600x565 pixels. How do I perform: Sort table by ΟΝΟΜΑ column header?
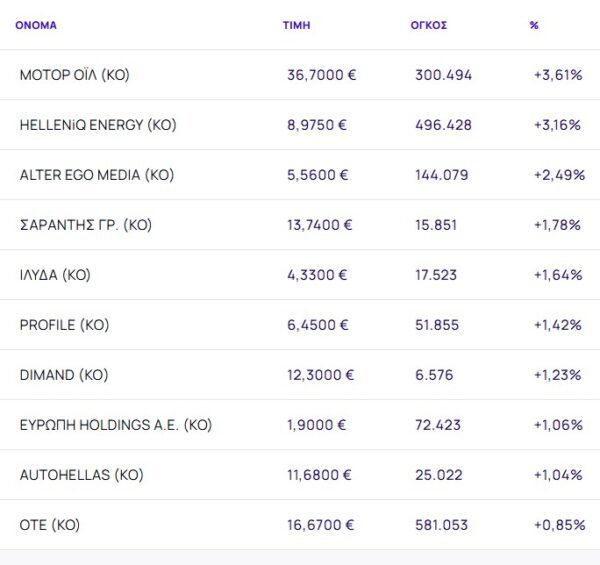click(36, 25)
